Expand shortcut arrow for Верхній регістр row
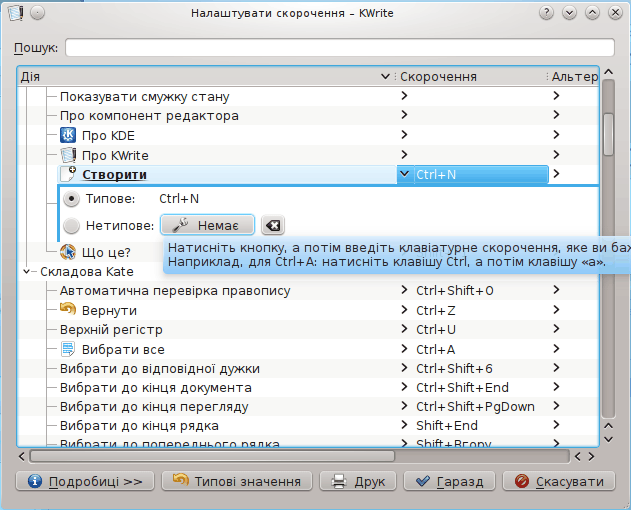 click(x=403, y=329)
